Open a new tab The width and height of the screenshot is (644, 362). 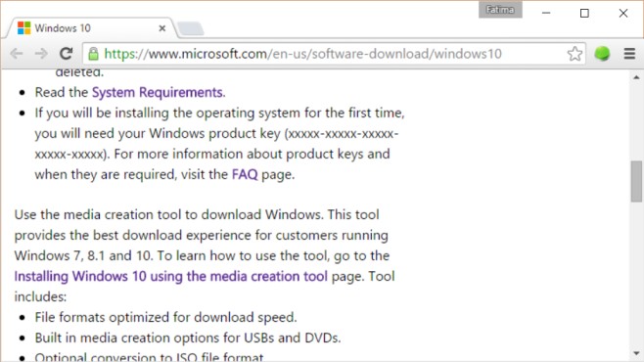point(190,28)
